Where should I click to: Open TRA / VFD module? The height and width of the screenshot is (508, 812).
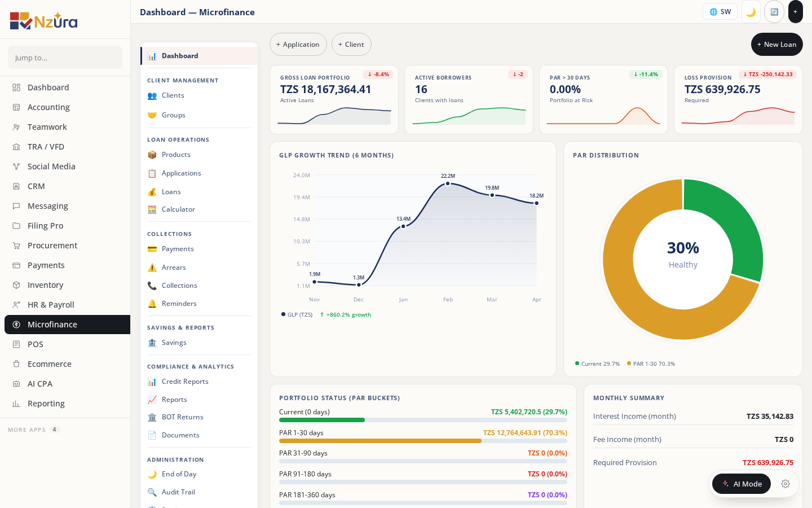click(67, 147)
